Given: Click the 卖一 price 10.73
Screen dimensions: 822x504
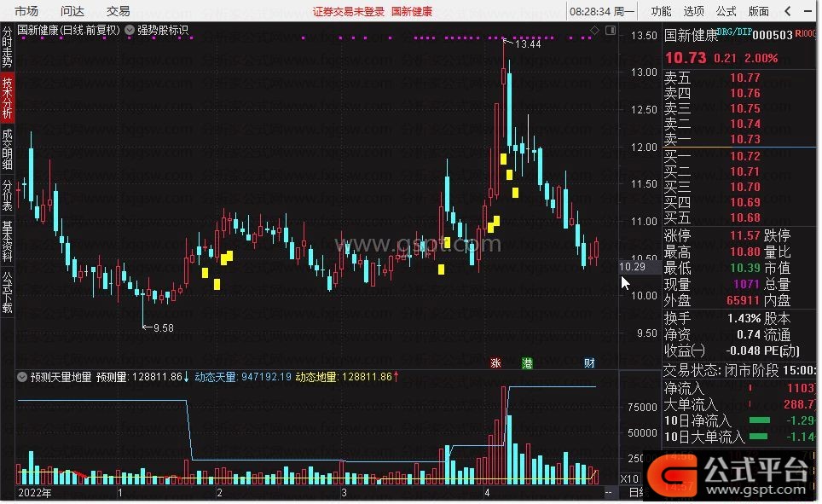Looking at the screenshot, I should 745,140.
